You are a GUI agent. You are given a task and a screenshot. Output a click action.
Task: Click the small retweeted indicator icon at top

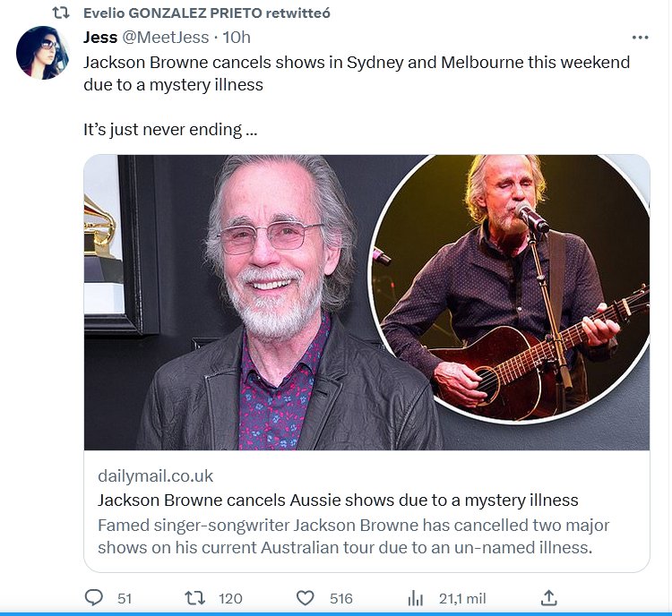point(61,13)
